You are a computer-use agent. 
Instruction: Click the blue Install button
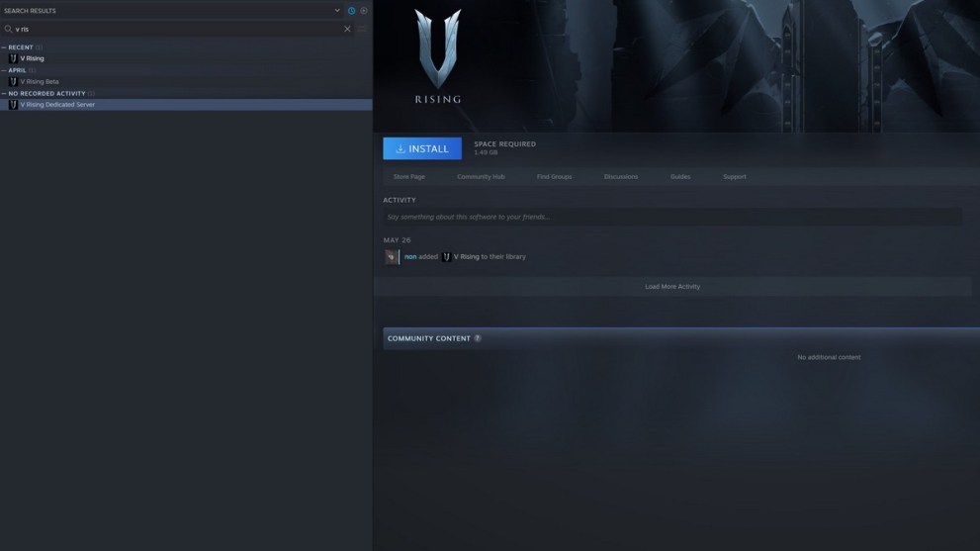point(422,148)
